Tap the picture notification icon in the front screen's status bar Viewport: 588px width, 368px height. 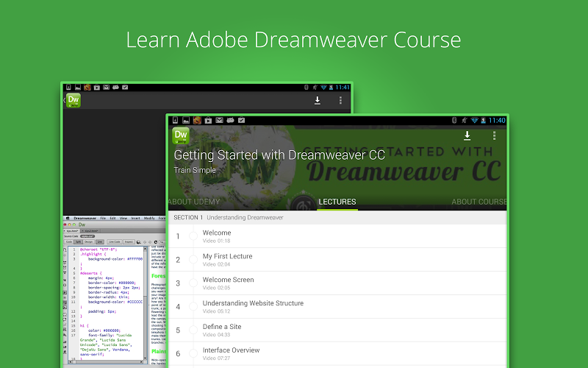[x=186, y=120]
